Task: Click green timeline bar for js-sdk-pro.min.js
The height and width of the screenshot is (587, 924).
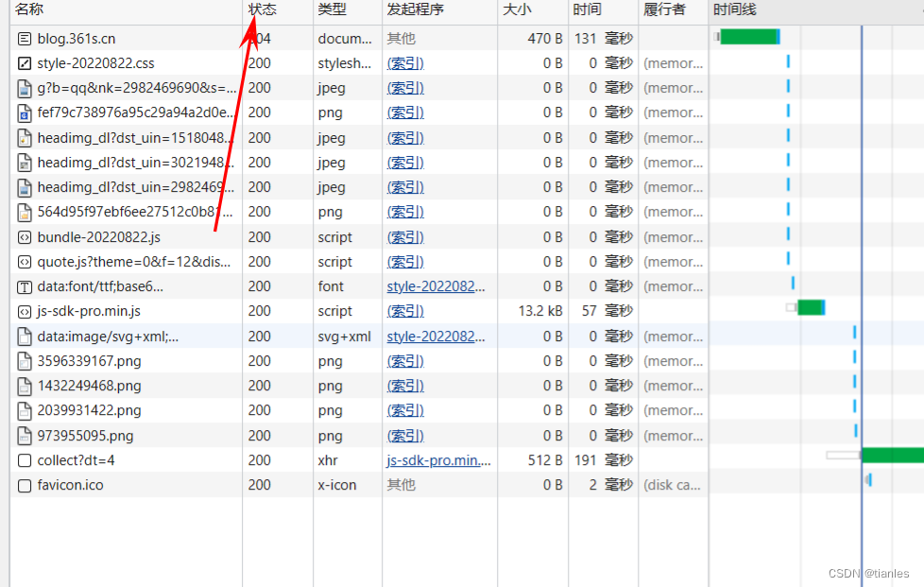Action: pos(811,307)
